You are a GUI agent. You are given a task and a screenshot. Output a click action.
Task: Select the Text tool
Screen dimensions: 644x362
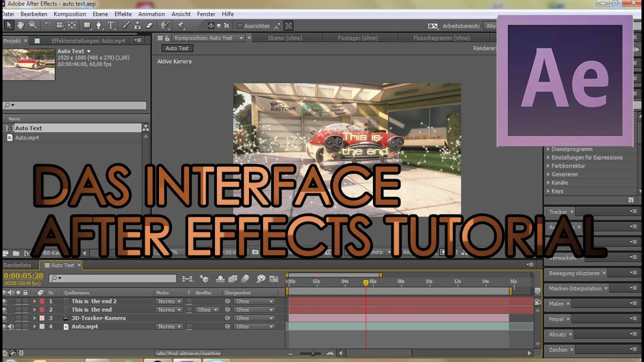[x=111, y=25]
